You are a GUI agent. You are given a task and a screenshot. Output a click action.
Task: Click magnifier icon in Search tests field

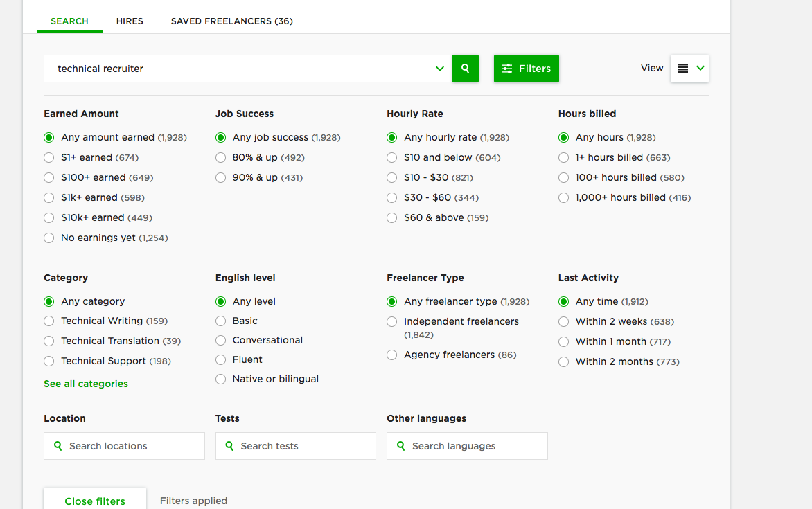click(229, 446)
